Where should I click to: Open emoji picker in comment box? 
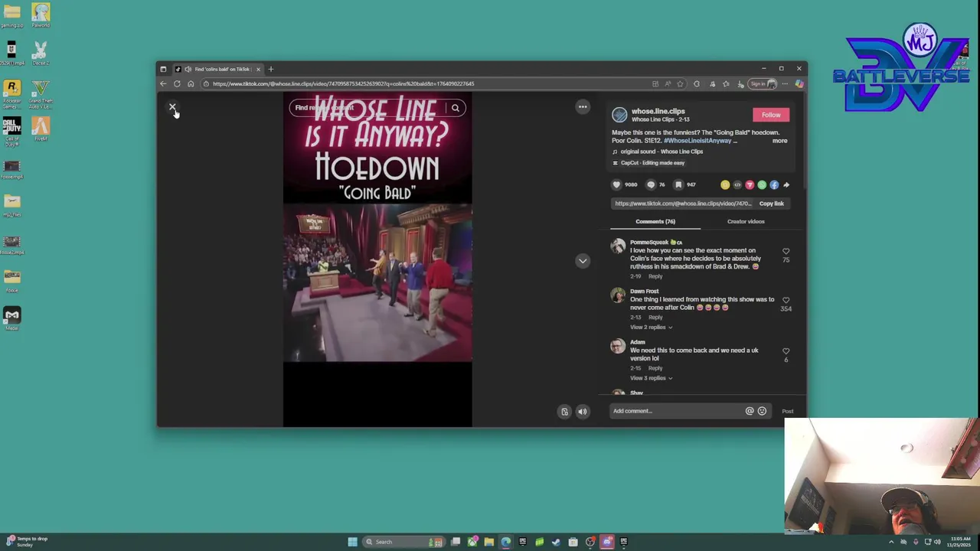point(762,411)
